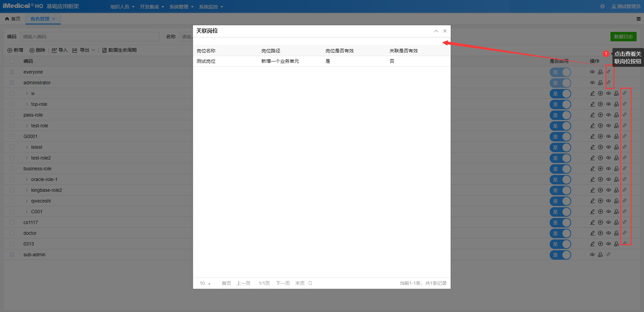Open the link icon on the administrator row
Viewport: 644px width, 312px height.
coord(608,83)
